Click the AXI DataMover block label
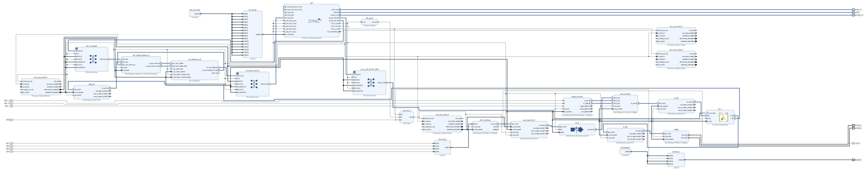868x171 pixels. [x=195, y=81]
